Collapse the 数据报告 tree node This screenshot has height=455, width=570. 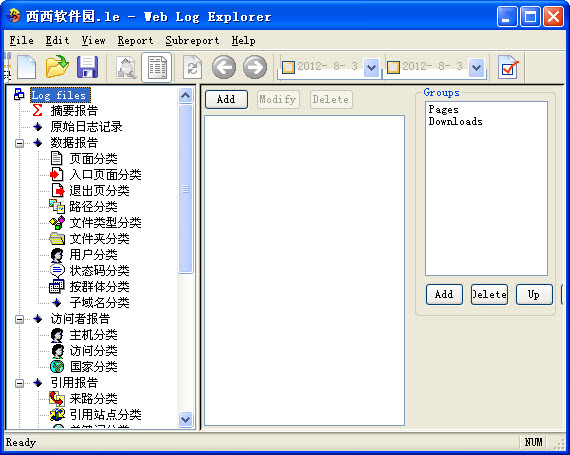19,143
